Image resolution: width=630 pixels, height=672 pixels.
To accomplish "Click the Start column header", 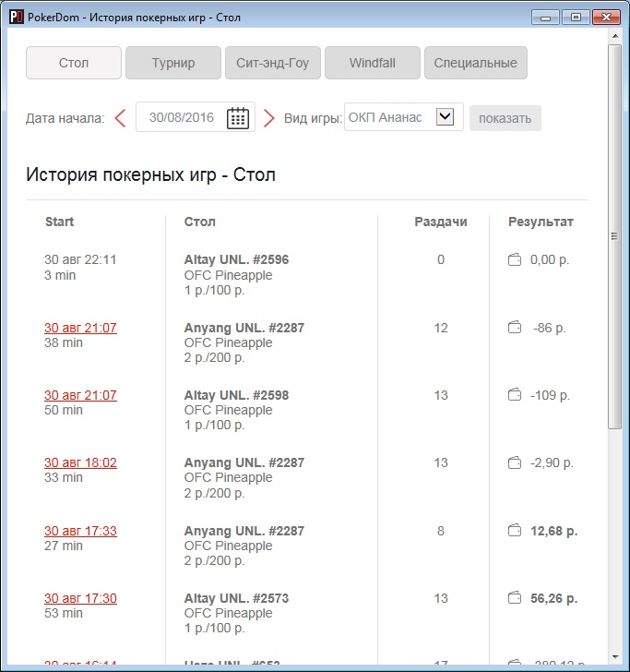I will [60, 222].
